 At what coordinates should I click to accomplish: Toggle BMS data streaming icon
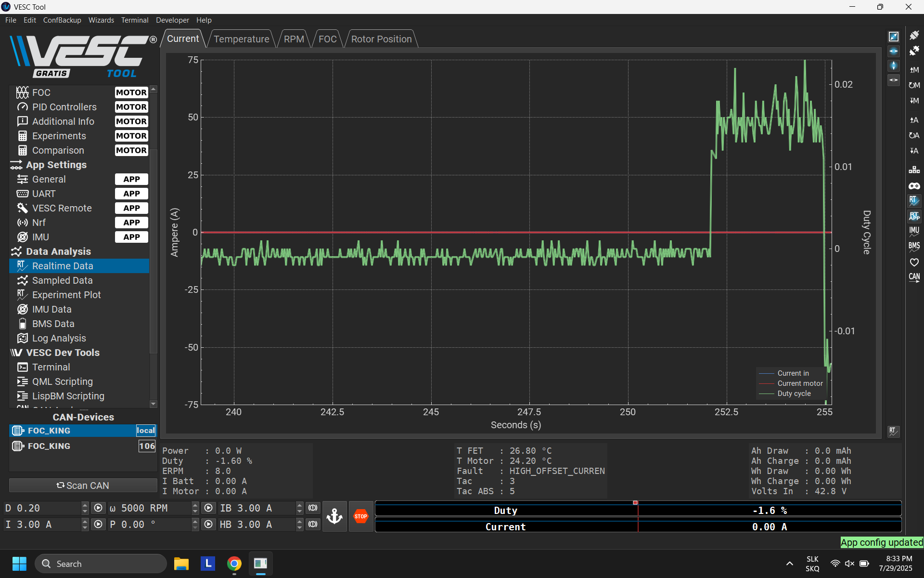point(914,247)
